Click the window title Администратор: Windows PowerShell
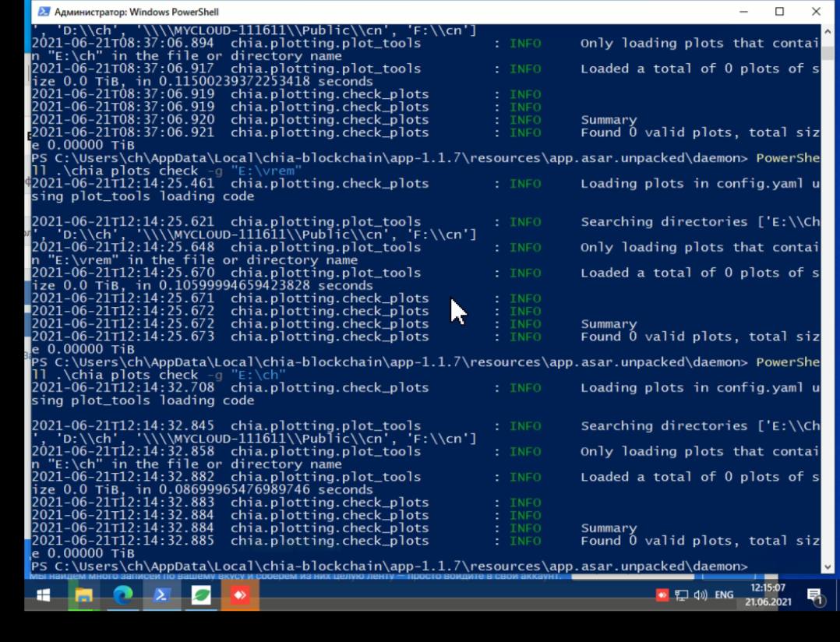This screenshot has width=840, height=642. click(136, 12)
